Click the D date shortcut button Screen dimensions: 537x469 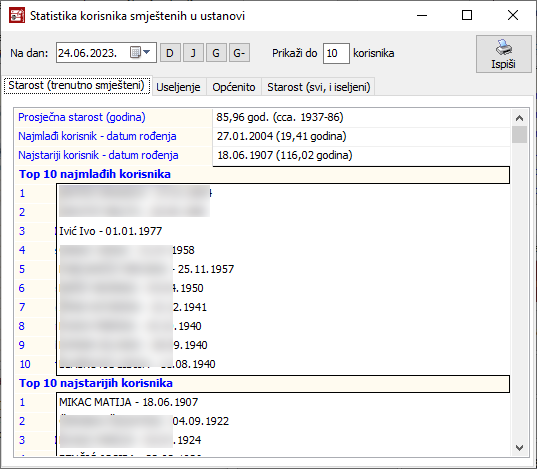point(170,53)
